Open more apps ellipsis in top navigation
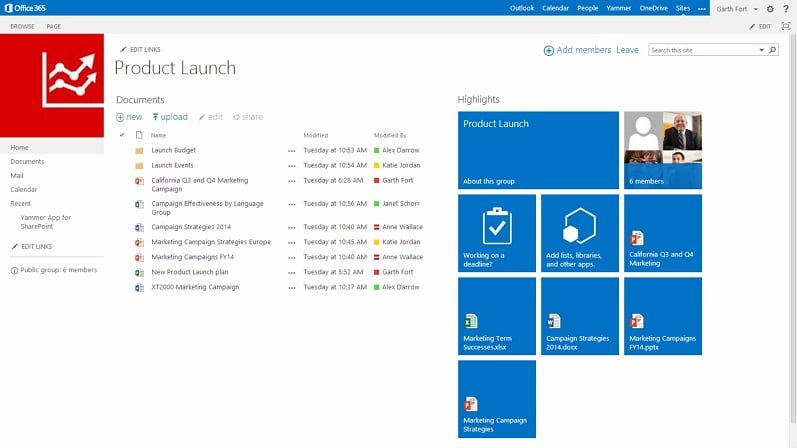Image resolution: width=797 pixels, height=448 pixels. point(702,9)
